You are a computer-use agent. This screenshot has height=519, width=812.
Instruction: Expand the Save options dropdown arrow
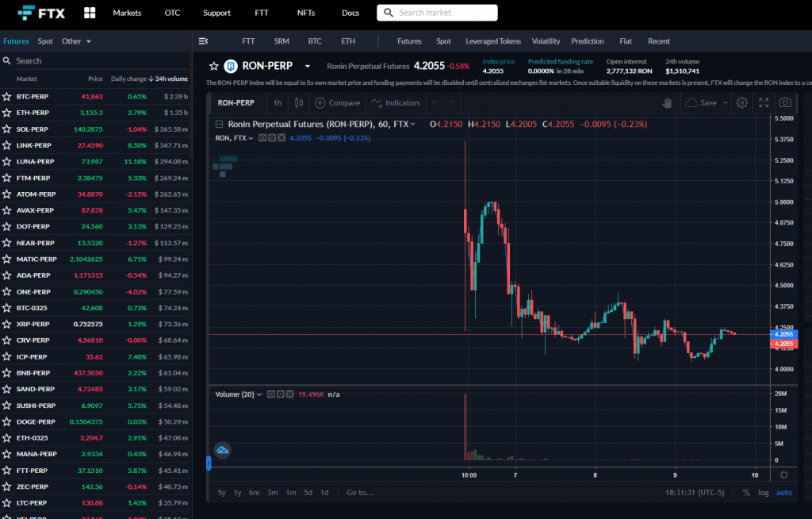coord(726,102)
